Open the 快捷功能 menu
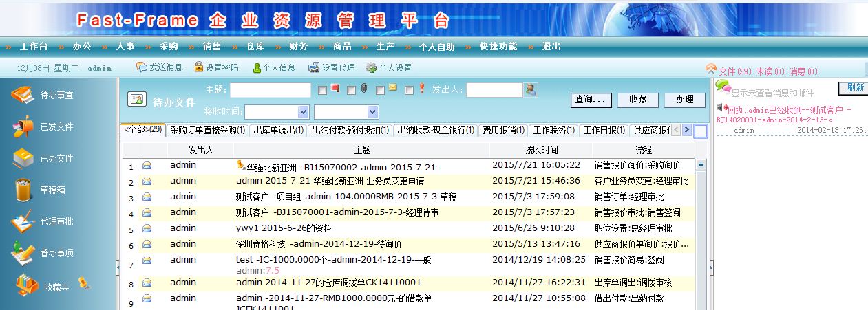 point(498,47)
